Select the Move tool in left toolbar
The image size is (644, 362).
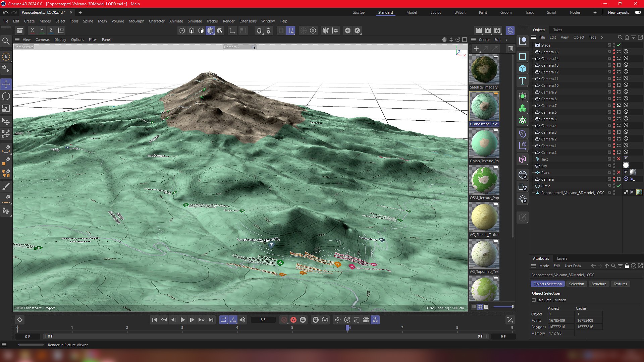pyautogui.click(x=6, y=84)
